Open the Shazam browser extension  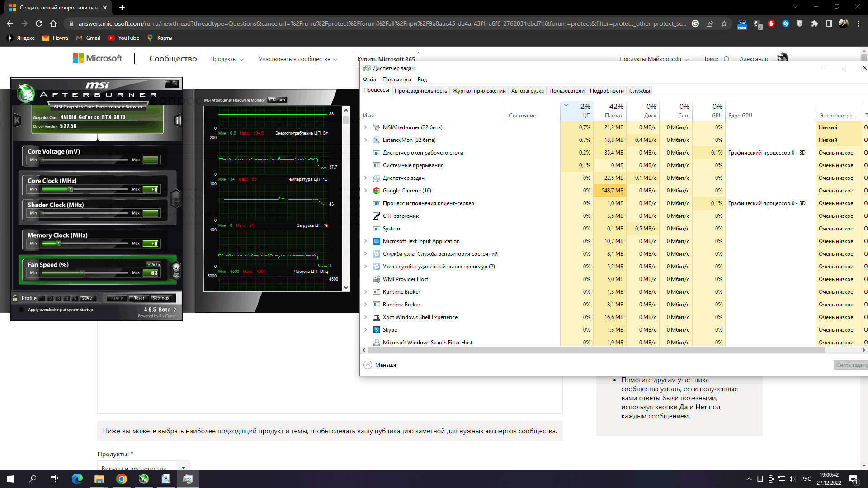786,23
